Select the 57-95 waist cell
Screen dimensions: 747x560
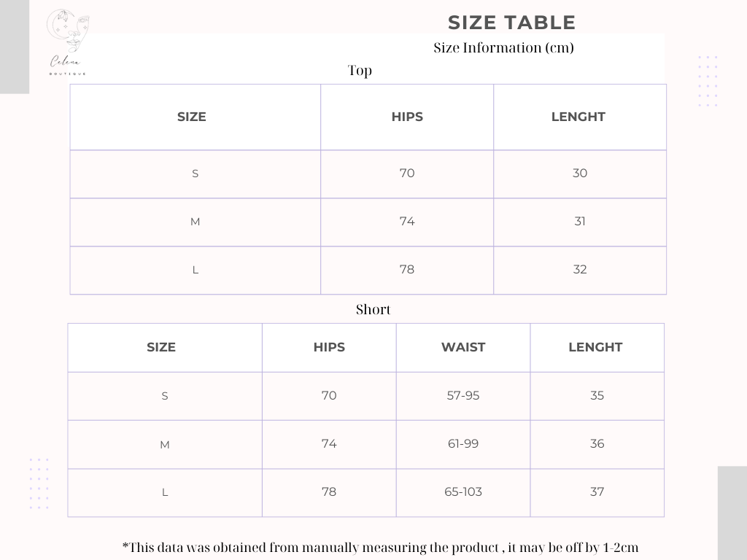[x=463, y=395]
